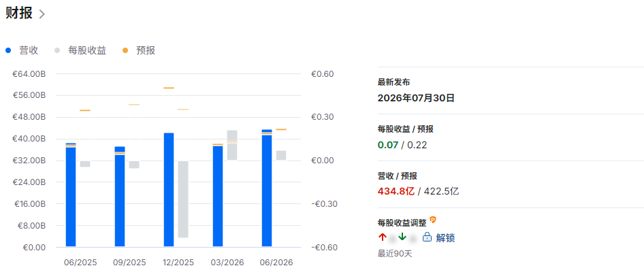
Task: Click the 每股收益调整 label
Action: coord(402,223)
